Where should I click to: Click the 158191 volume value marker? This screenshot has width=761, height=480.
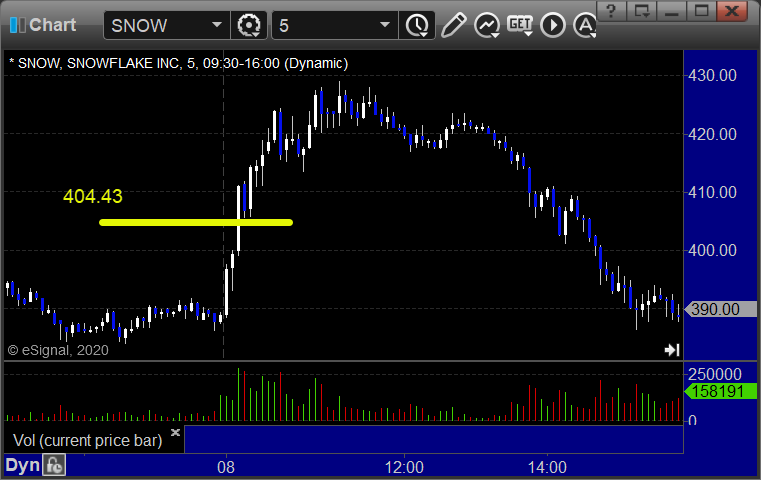click(720, 391)
